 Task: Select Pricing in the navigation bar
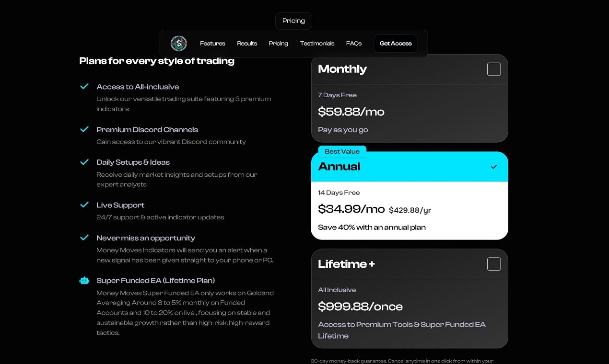point(279,44)
